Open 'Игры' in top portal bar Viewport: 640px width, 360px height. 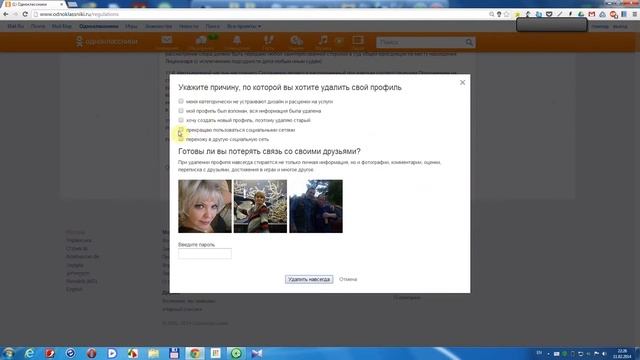point(131,26)
